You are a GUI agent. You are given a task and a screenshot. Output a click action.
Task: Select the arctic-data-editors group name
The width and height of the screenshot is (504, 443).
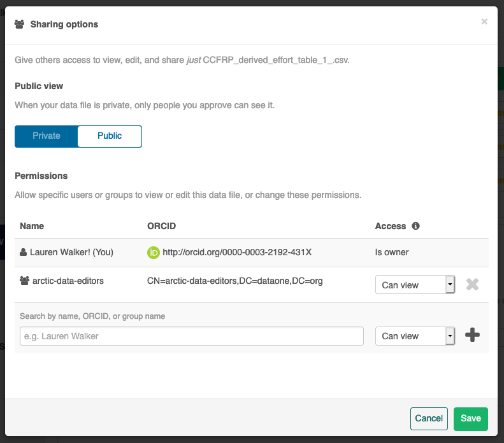(69, 281)
